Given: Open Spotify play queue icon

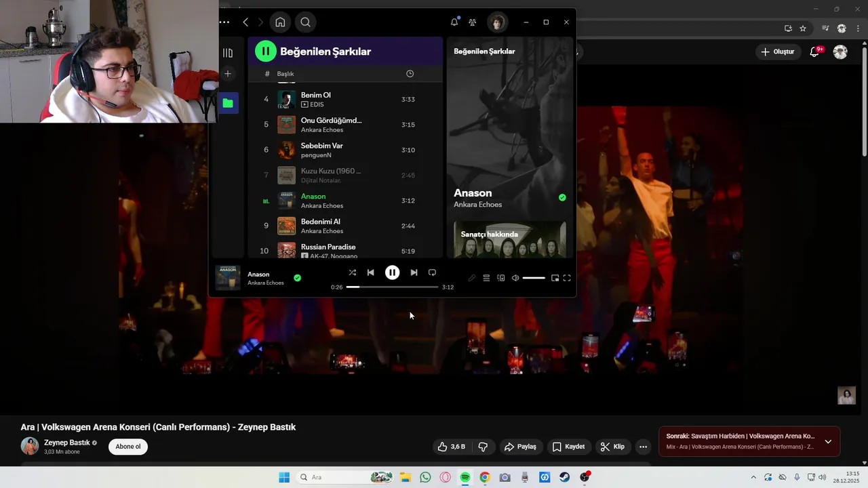Looking at the screenshot, I should point(486,278).
